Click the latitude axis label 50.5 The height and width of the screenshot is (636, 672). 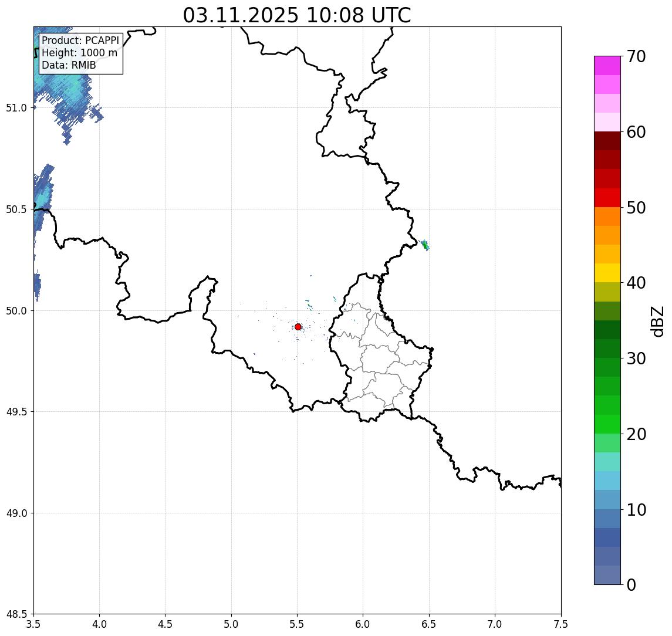coord(16,209)
